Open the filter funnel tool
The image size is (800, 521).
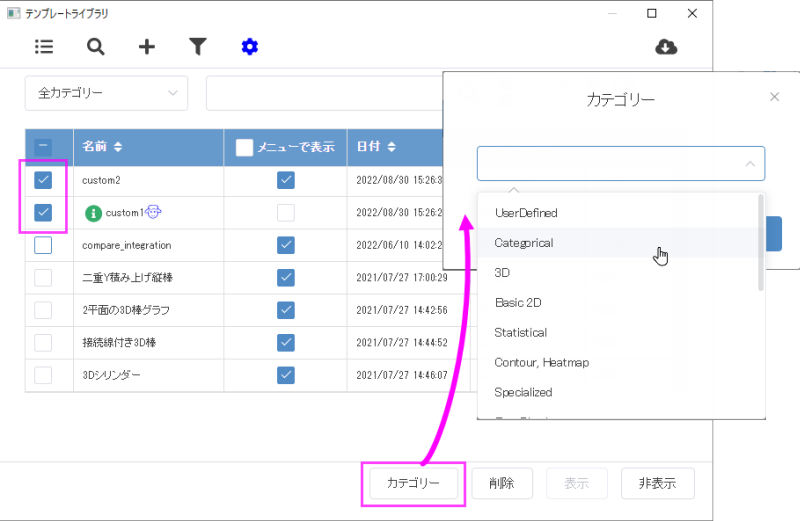tap(198, 47)
